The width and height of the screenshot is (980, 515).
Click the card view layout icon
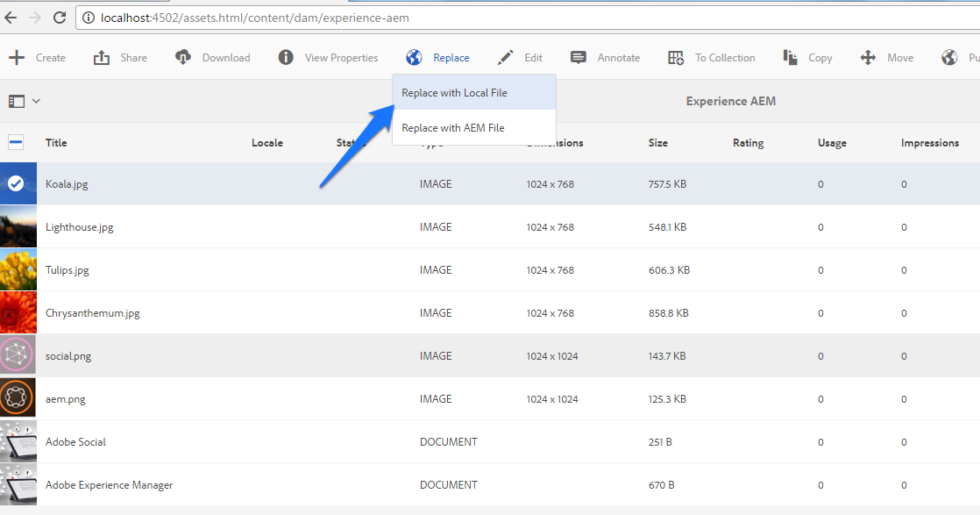tap(16, 101)
